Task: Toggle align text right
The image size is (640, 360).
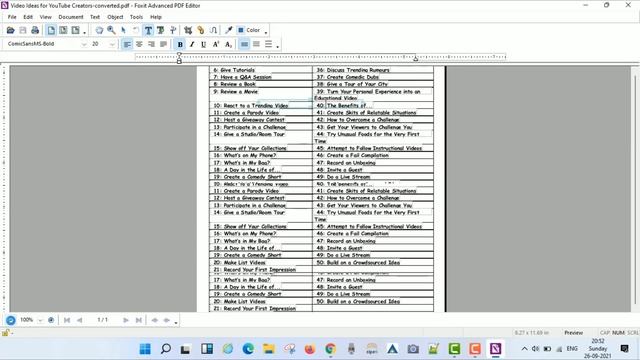Action: [151, 44]
